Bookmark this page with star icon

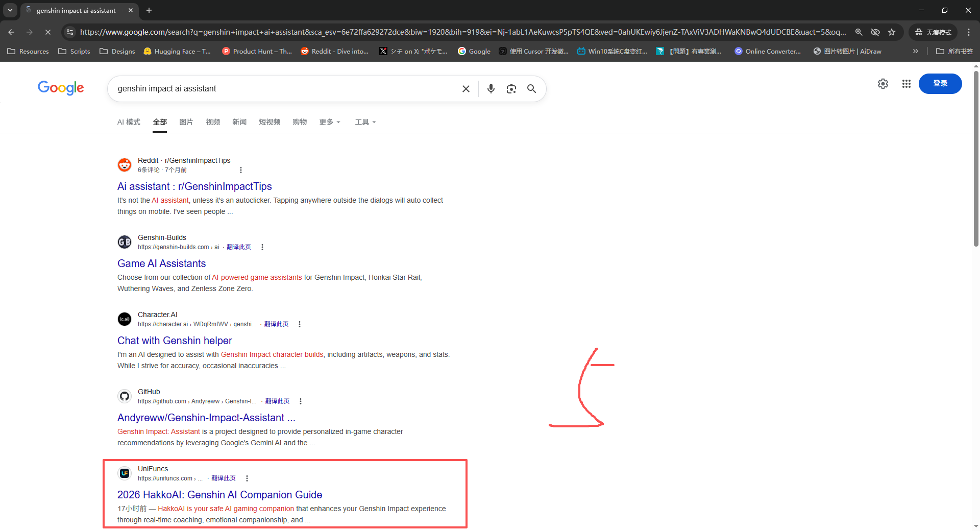[x=892, y=32]
